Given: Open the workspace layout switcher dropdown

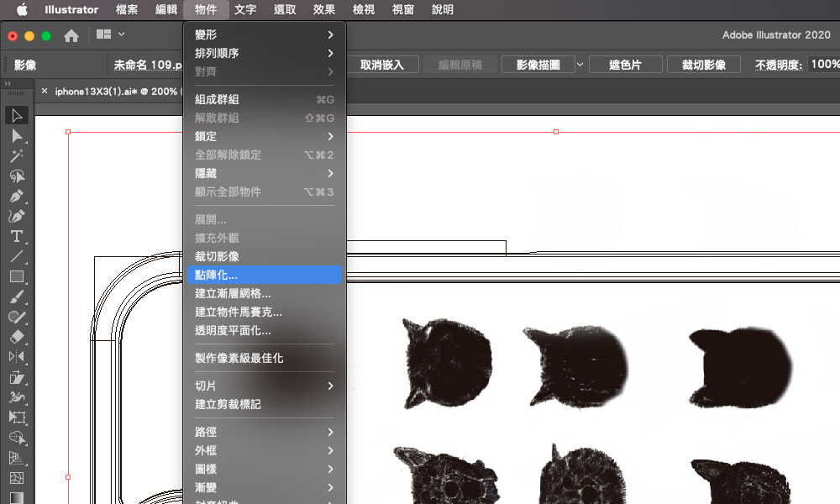Looking at the screenshot, I should pos(111,34).
